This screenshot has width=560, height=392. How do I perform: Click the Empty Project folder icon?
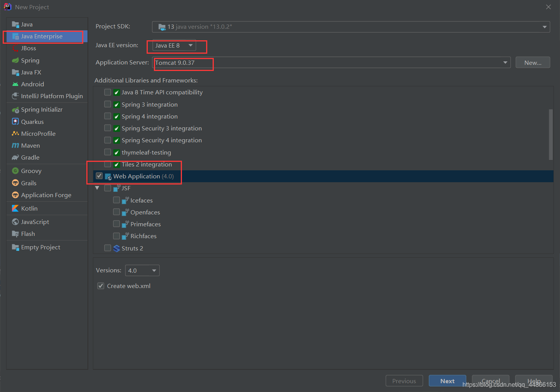coord(15,247)
